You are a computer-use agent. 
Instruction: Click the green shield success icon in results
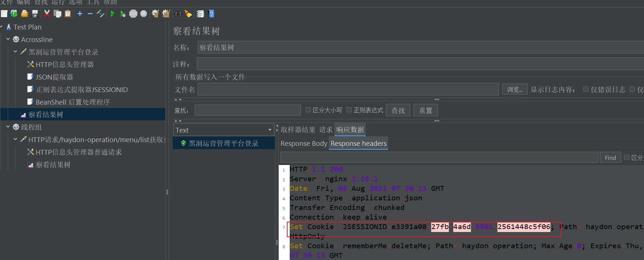183,143
